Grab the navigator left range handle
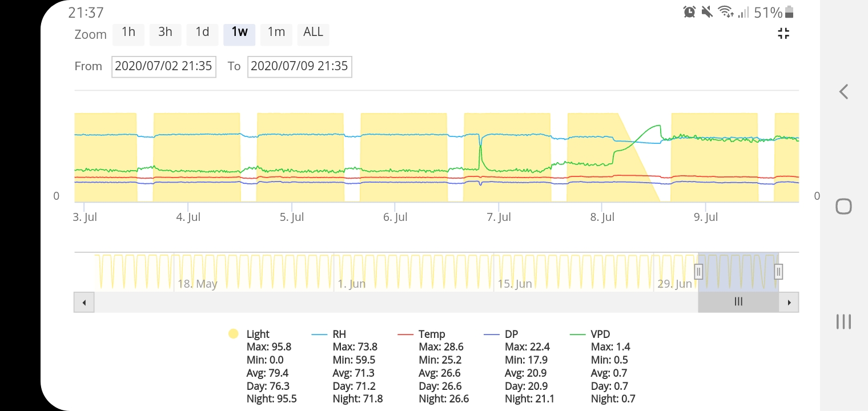This screenshot has height=411, width=868. click(698, 271)
